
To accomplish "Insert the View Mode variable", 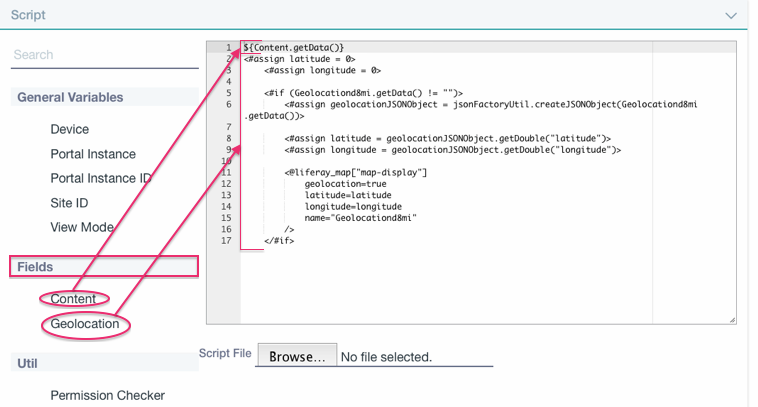I will coord(82,227).
